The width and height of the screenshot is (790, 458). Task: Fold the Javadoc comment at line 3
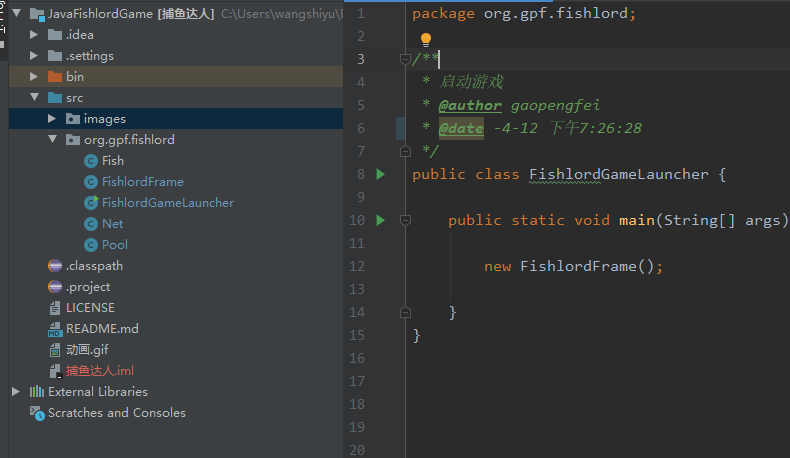tap(405, 59)
